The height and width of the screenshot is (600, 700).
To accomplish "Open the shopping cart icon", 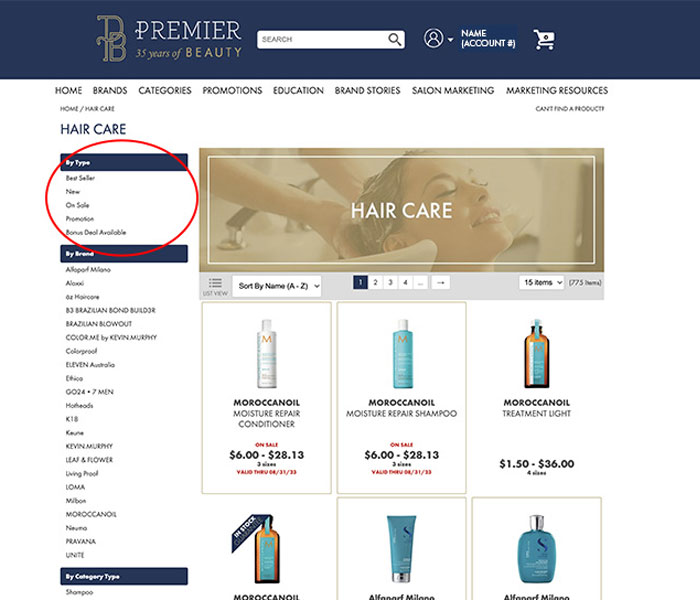I will tap(544, 39).
